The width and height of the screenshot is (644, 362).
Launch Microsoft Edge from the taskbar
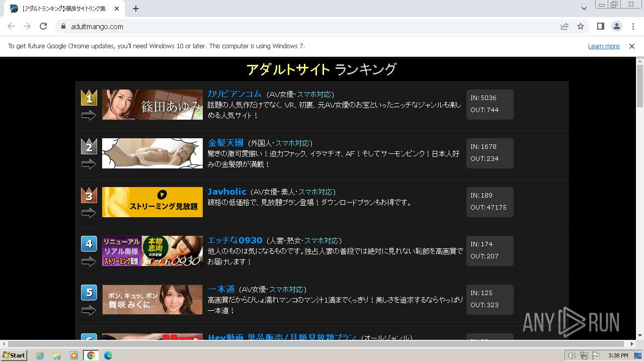point(108,355)
